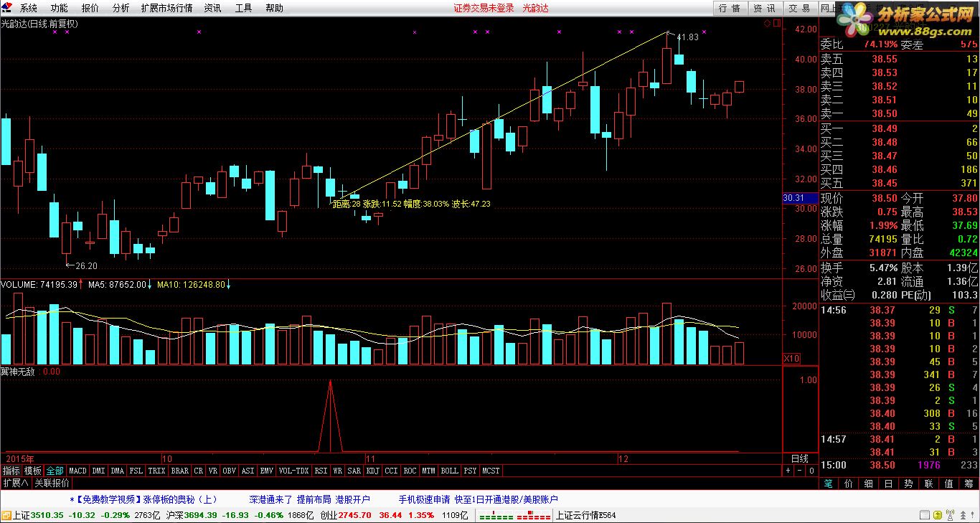Open the 资讯 menu in the menu bar
The image size is (980, 523).
[212, 8]
